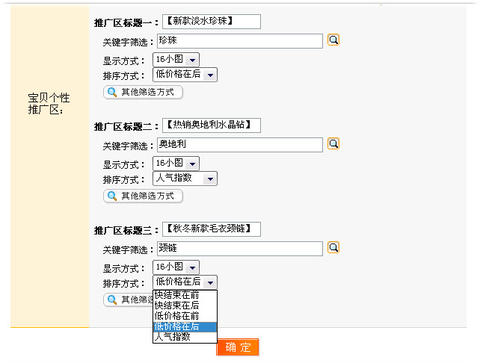Expand second 16小图 display mode dropdown
The width and height of the screenshot is (480, 363).
pos(176,163)
